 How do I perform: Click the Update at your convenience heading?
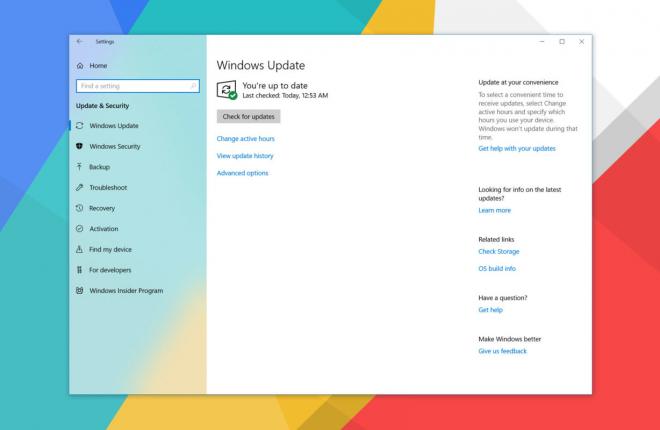[x=518, y=82]
